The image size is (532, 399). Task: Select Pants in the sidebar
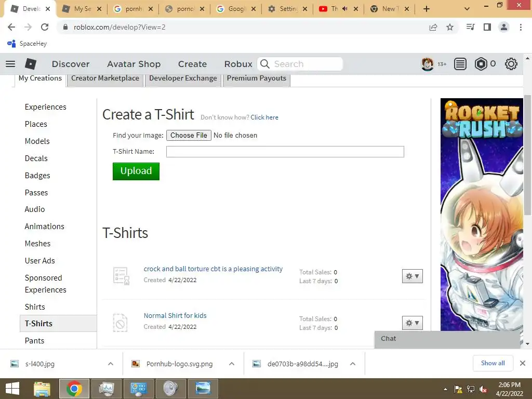tap(34, 341)
